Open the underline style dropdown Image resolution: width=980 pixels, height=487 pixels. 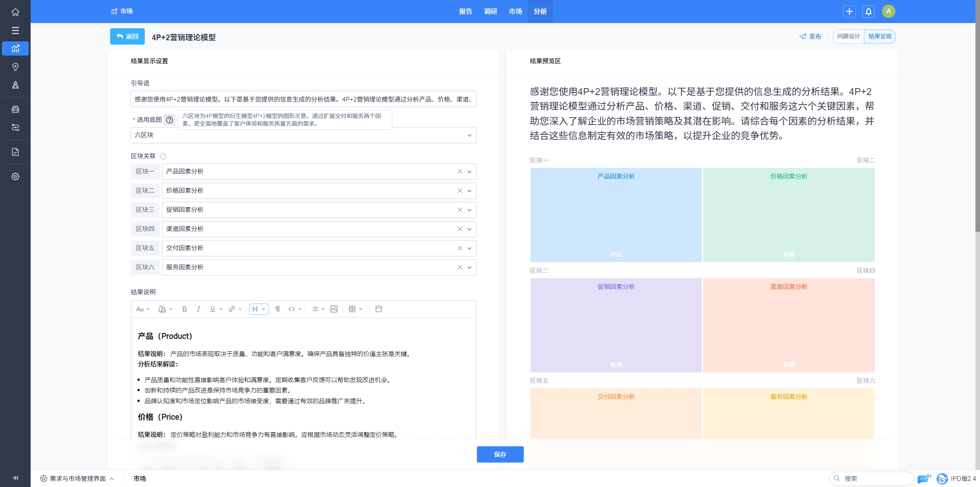point(216,309)
